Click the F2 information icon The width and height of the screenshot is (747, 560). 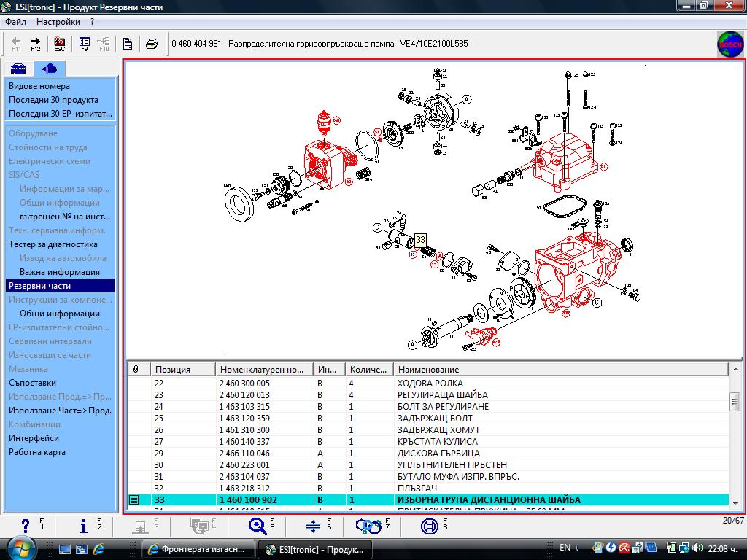coord(85,525)
